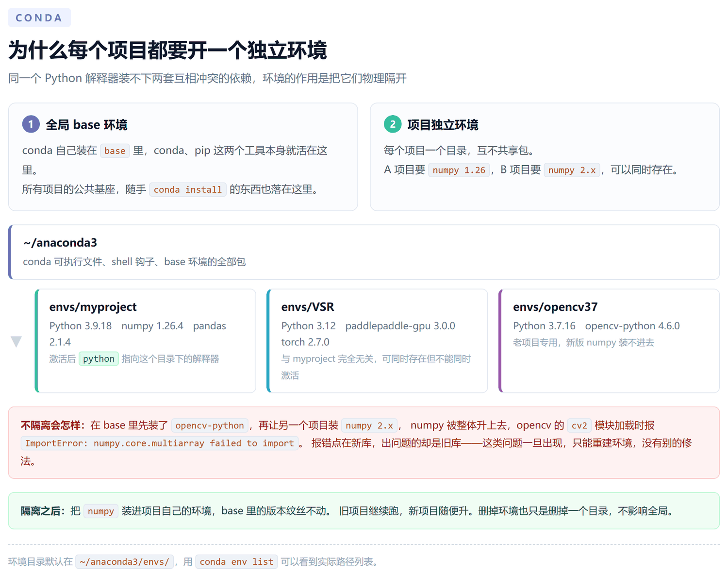728x577 pixels.
Task: Click the 'numpy 2.x' chip in red warning box
Action: click(x=369, y=426)
